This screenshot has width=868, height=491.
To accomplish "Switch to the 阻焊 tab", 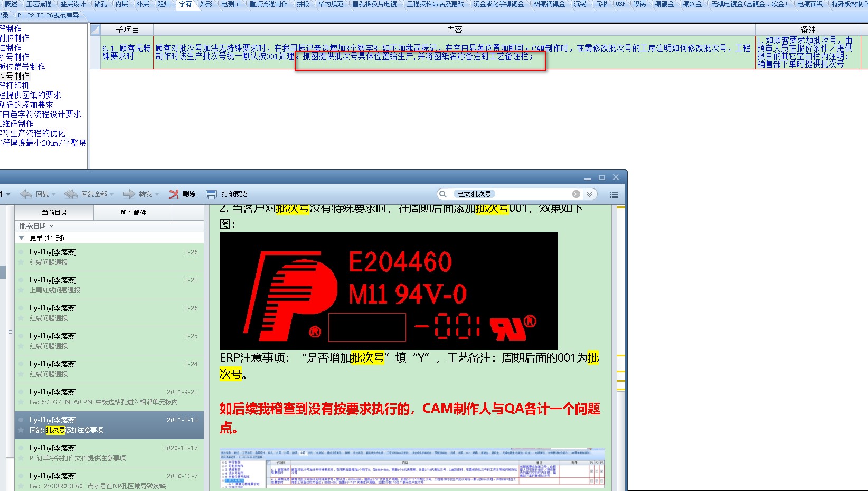I will tap(164, 4).
